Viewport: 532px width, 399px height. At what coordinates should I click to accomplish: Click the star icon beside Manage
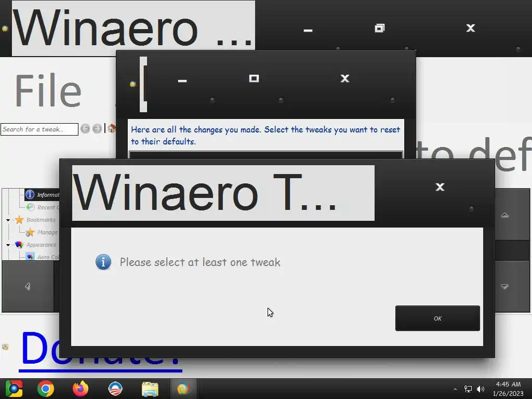(30, 232)
